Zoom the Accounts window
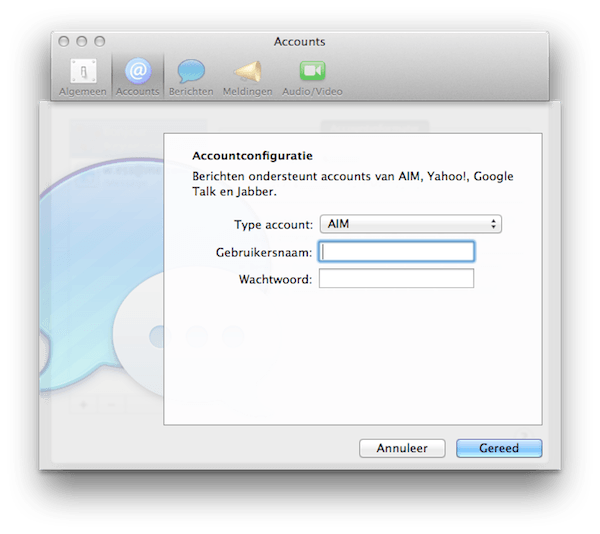The width and height of the screenshot is (600, 534). 99,41
